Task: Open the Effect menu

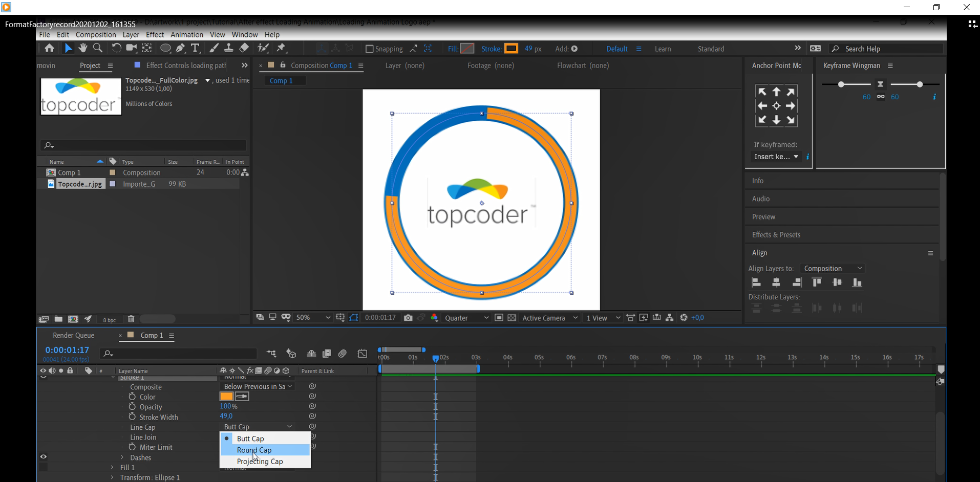Action: 155,35
